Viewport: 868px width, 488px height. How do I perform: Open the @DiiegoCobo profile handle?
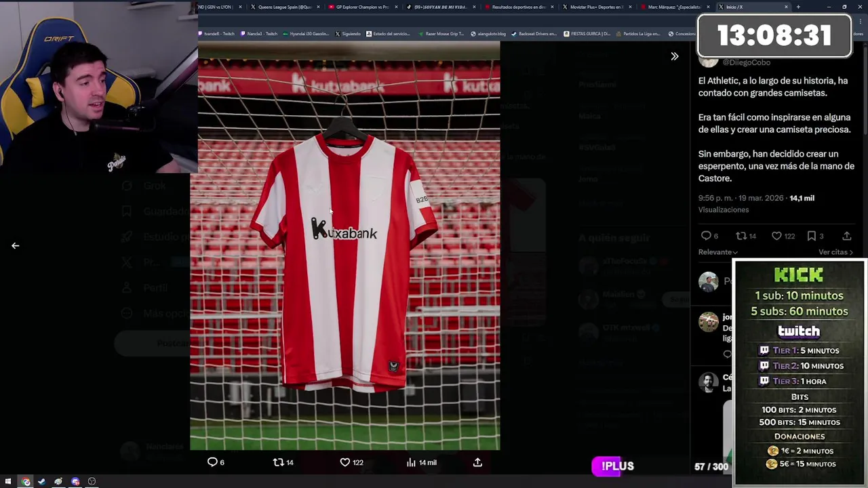(746, 62)
